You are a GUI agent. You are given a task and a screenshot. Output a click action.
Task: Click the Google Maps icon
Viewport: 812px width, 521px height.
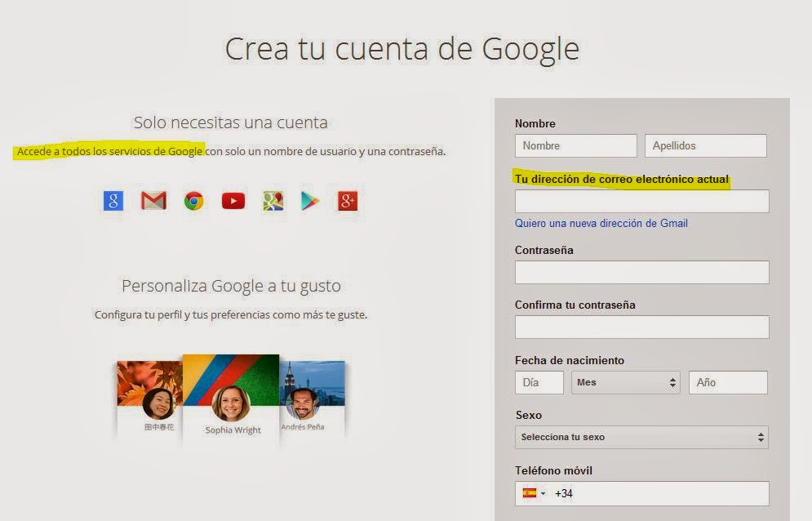coord(273,201)
